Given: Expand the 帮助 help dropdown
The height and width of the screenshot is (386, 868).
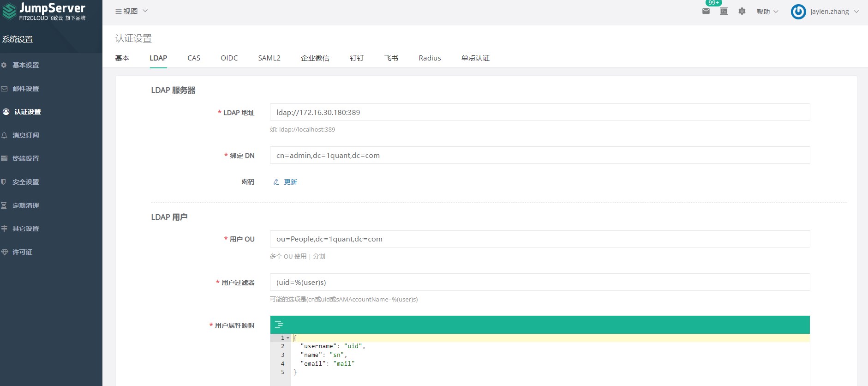Looking at the screenshot, I should [x=767, y=12].
